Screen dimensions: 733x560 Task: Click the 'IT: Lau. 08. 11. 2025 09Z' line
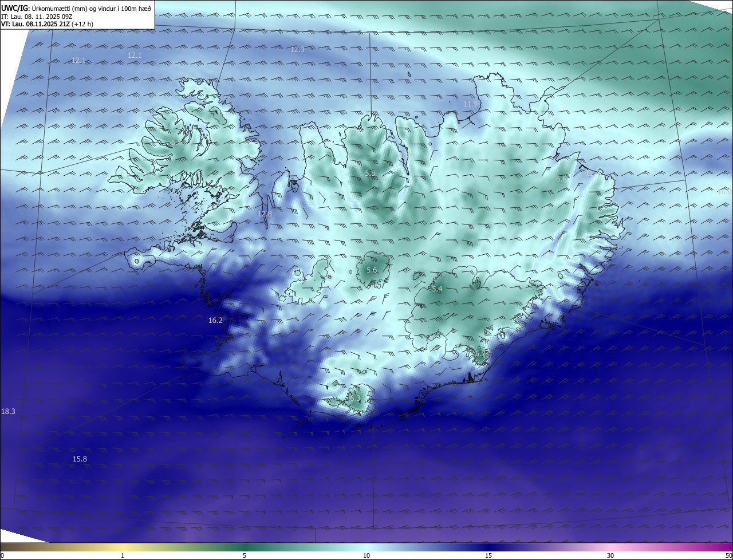click(x=36, y=17)
